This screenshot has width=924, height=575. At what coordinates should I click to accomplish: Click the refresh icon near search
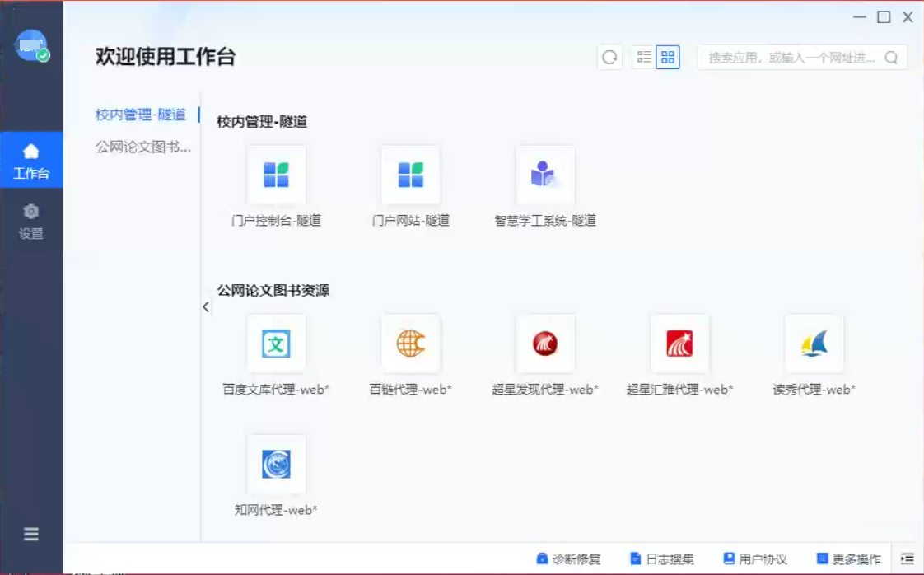point(609,58)
